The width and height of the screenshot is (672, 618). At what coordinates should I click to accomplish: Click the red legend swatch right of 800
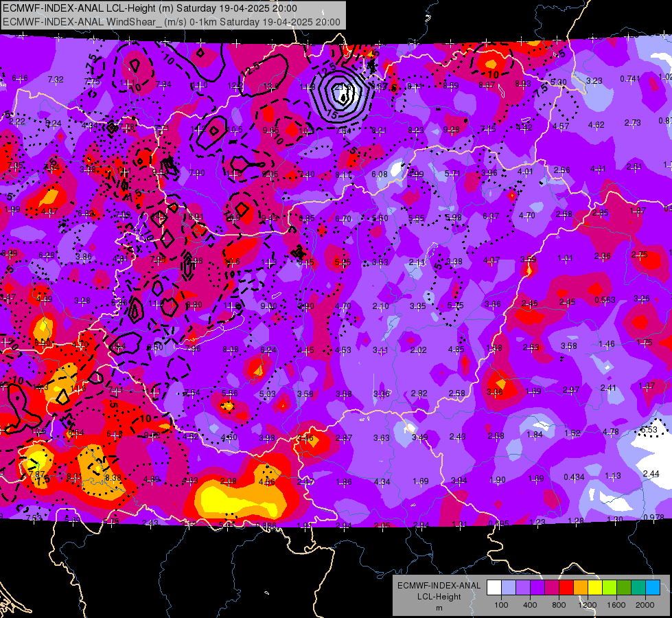[x=566, y=588]
